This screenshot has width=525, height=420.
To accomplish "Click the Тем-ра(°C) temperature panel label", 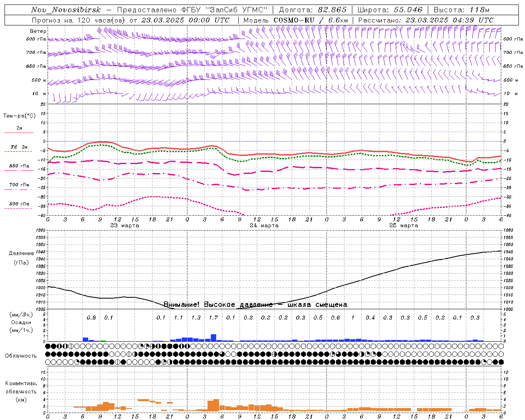I will click(x=19, y=116).
